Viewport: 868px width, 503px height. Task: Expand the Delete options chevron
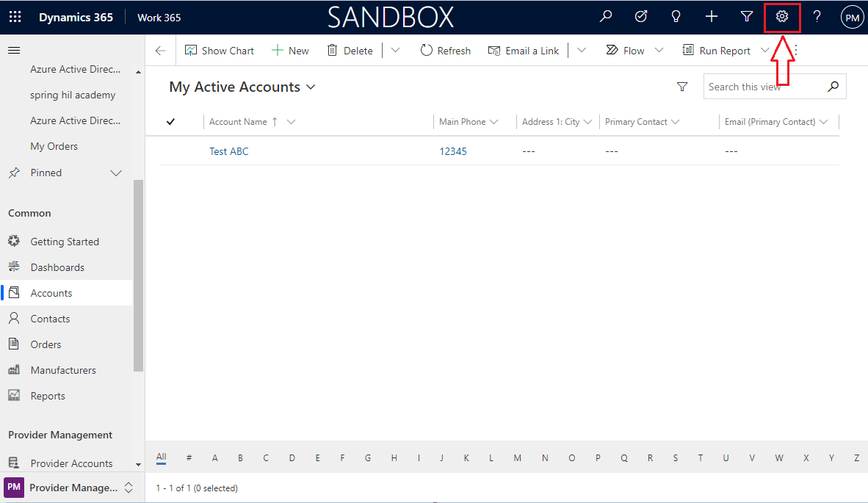click(x=395, y=51)
